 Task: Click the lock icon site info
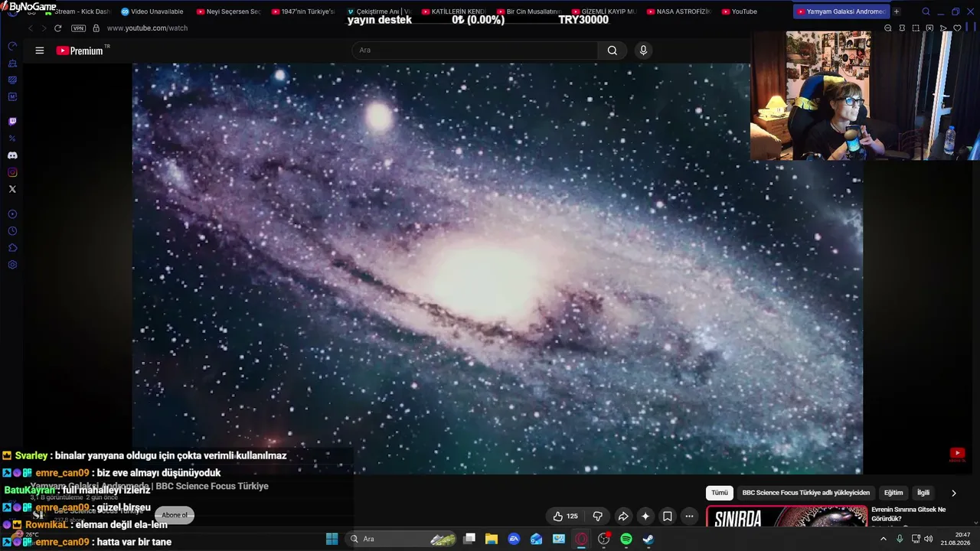[x=96, y=28]
